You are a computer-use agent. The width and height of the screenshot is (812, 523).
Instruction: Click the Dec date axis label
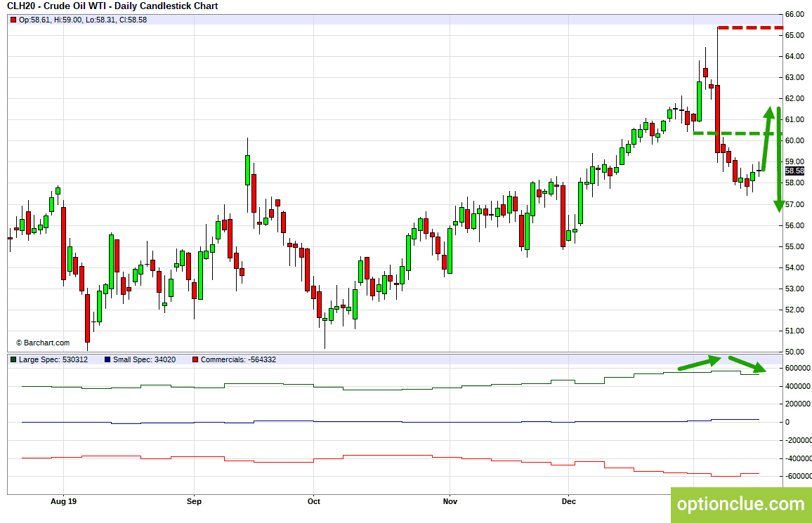click(x=568, y=501)
